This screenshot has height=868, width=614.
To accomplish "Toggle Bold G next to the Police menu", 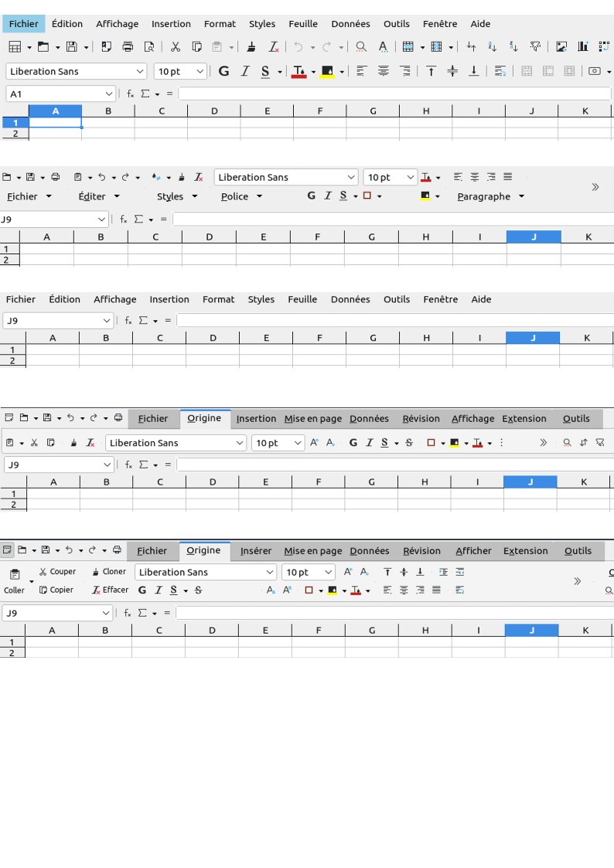I will pos(311,196).
